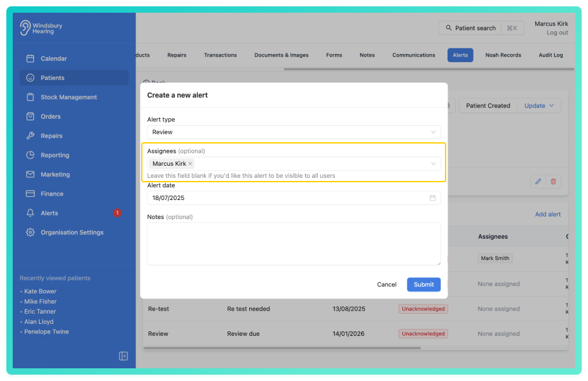The height and width of the screenshot is (381, 588).
Task: Open recently viewed patient Eric Tanner
Action: point(40,311)
